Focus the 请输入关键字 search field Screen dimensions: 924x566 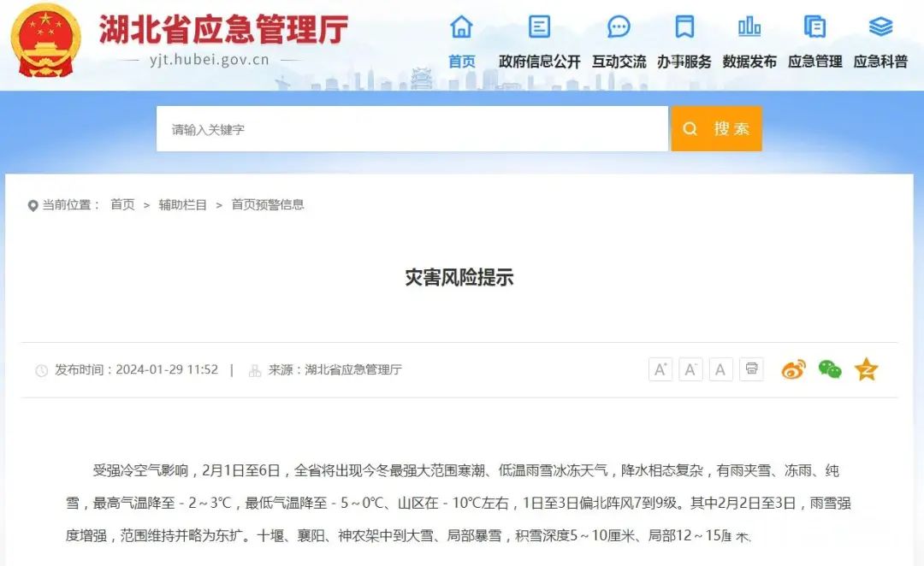pyautogui.click(x=412, y=129)
